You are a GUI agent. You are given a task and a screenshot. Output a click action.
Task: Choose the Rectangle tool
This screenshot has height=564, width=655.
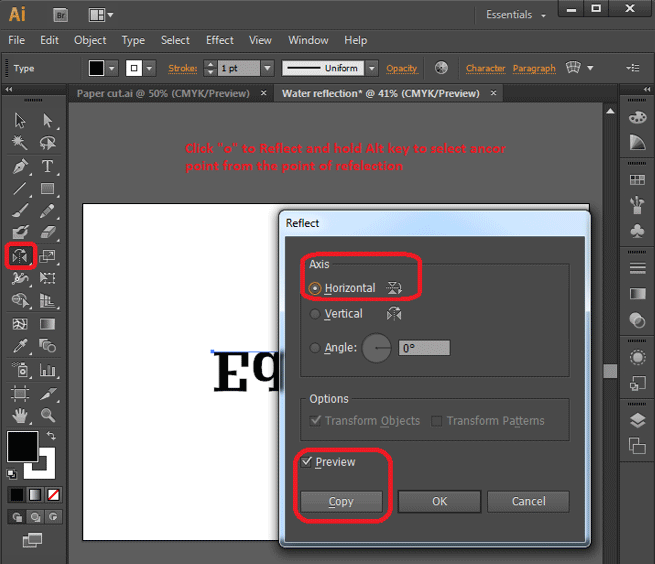(47, 188)
